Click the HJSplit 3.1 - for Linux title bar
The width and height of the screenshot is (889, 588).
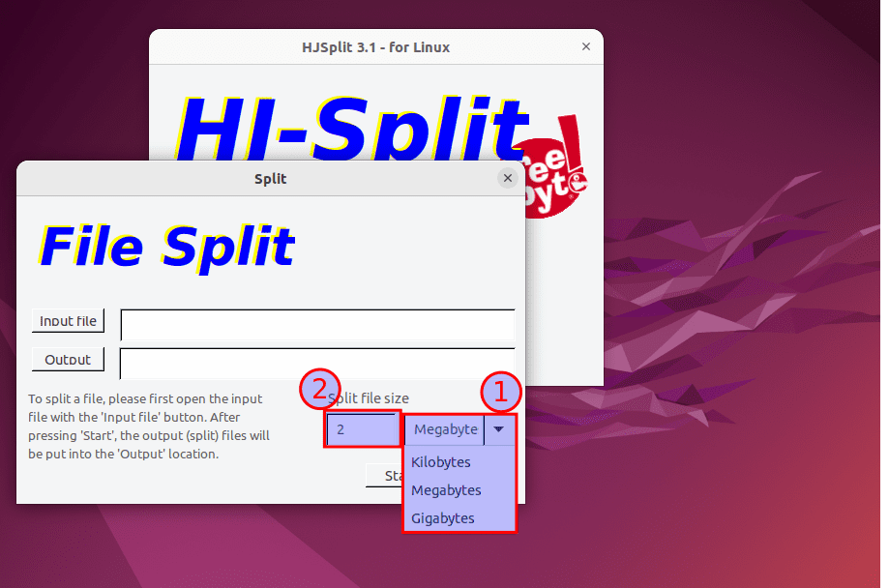376,47
